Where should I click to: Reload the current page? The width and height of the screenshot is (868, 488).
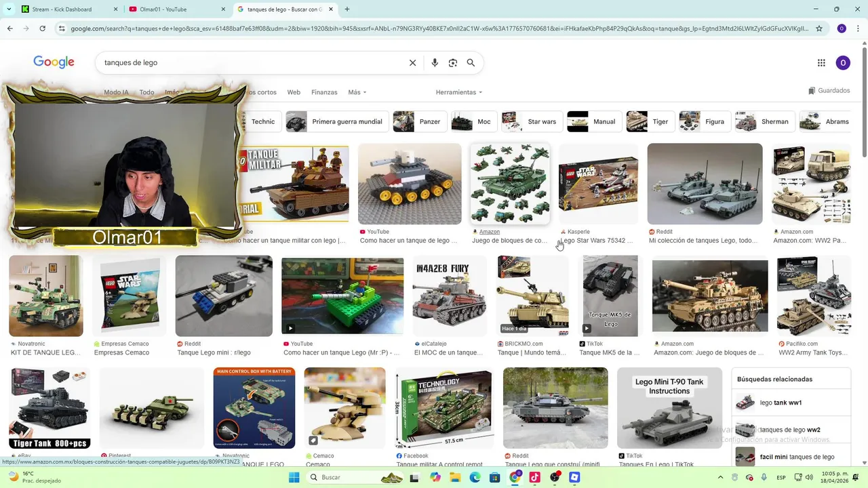(42, 28)
